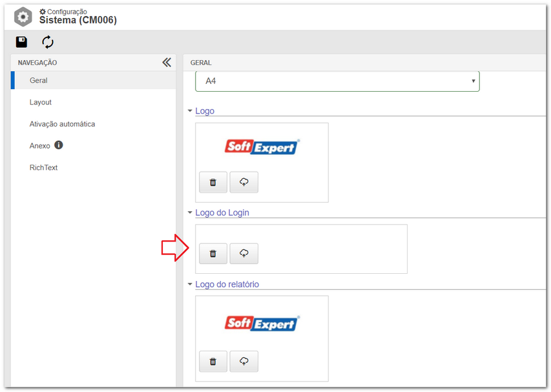Click the SoftExpert image in Logo do relatório
Image resolution: width=551 pixels, height=392 pixels.
tap(262, 323)
